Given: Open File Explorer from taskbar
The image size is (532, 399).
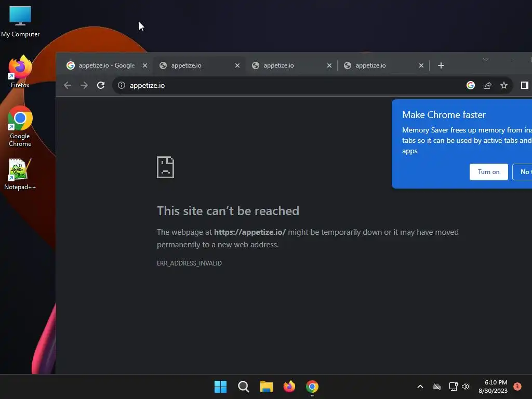Looking at the screenshot, I should click(x=267, y=387).
